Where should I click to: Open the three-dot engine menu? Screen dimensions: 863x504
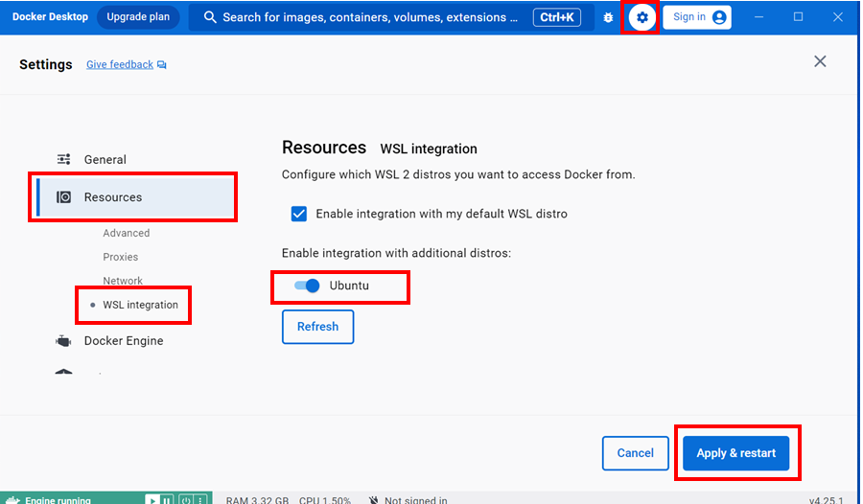pyautogui.click(x=200, y=499)
